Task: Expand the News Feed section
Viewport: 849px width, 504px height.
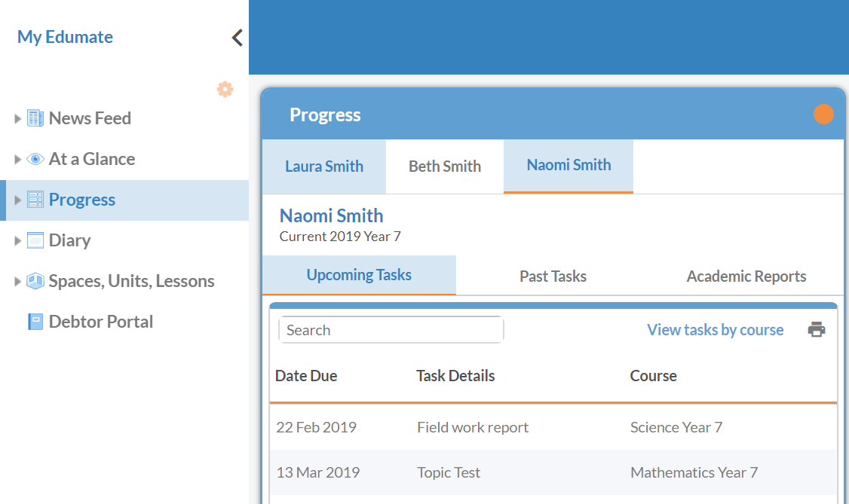Action: pos(17,118)
